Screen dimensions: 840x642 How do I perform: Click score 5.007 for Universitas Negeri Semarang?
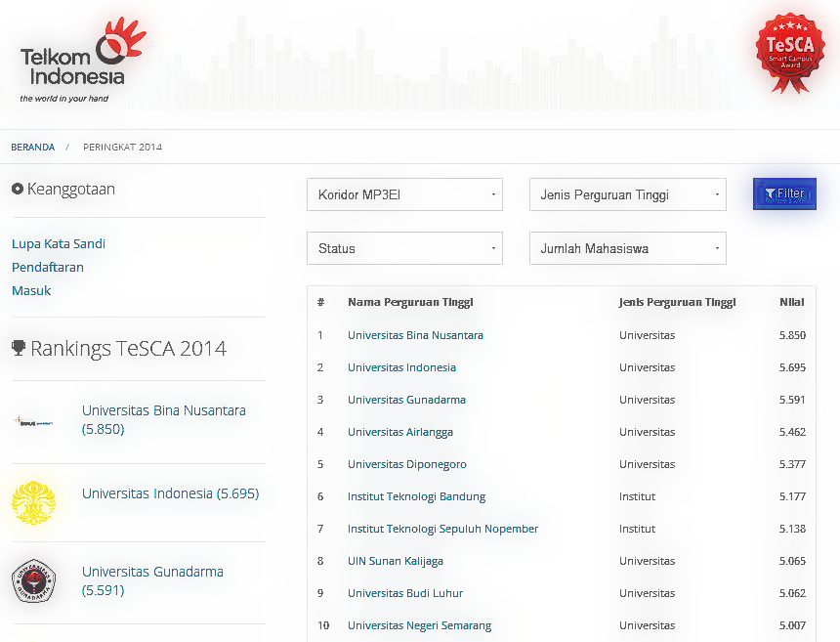pyautogui.click(x=792, y=625)
